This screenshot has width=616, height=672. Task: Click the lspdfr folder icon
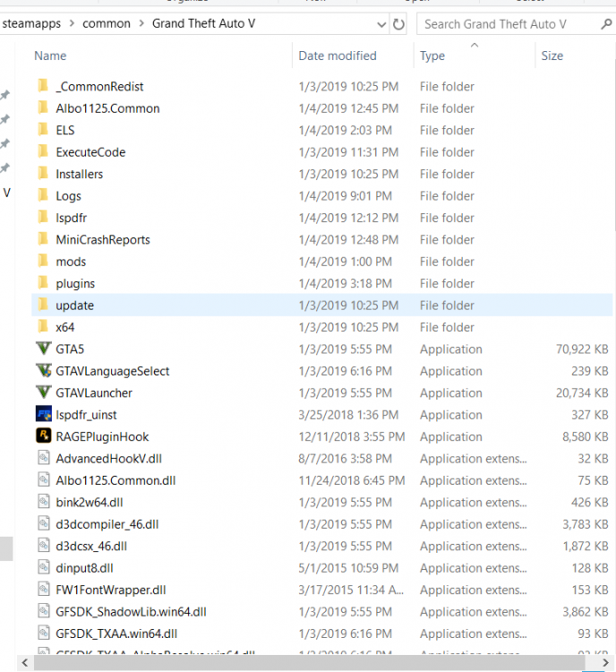(x=43, y=218)
